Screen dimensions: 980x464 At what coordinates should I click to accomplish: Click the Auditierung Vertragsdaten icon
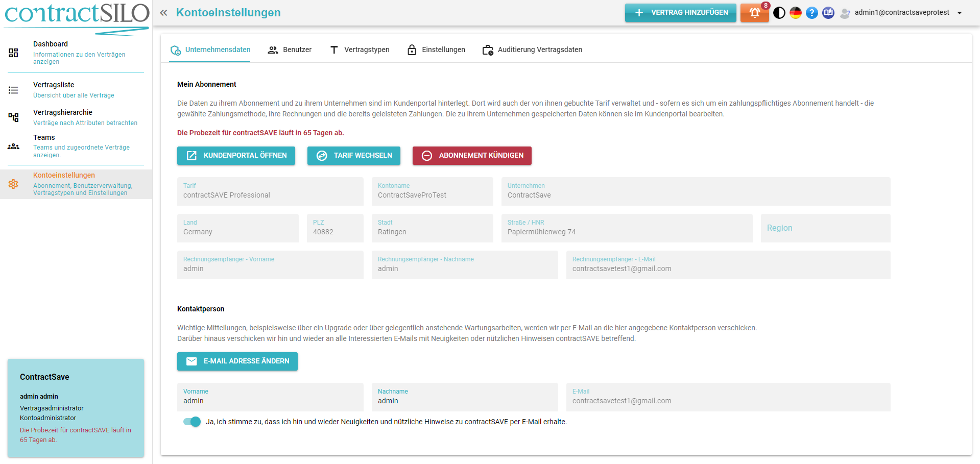pos(488,50)
